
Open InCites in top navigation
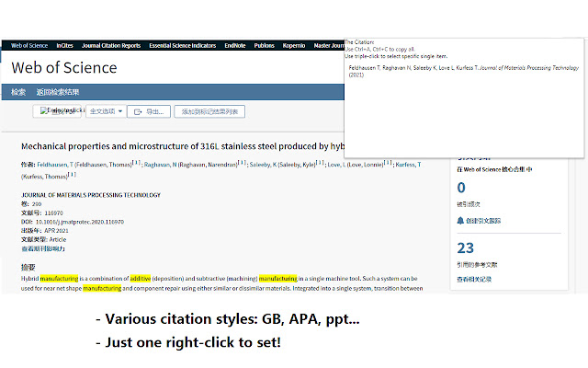65,45
